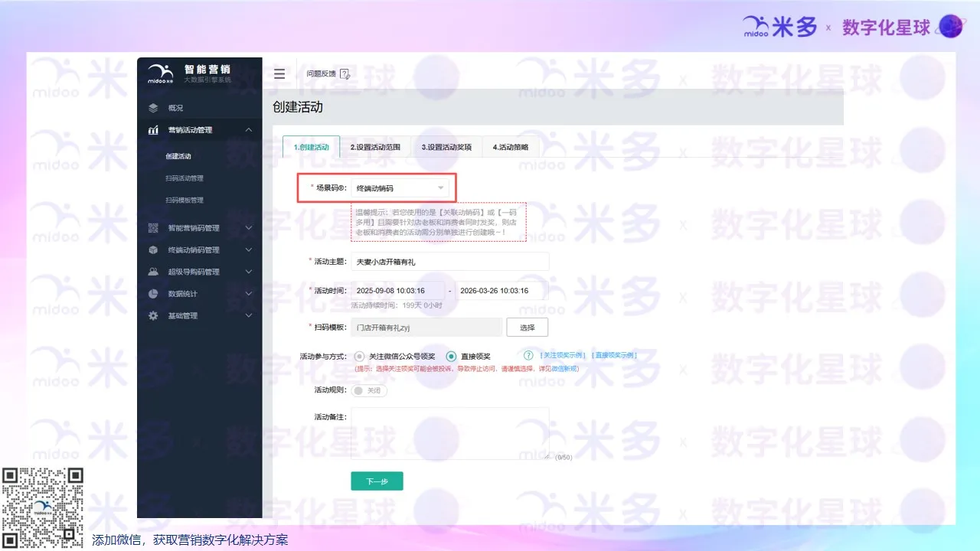Open the 关注领奖示例 link
This screenshot has width=980, height=551.
561,355
